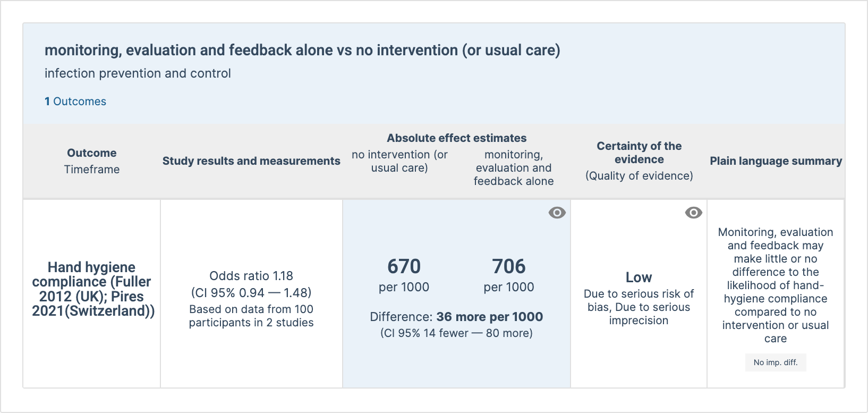This screenshot has width=868, height=413.
Task: Click the Plain language summary header
Action: pos(776,161)
